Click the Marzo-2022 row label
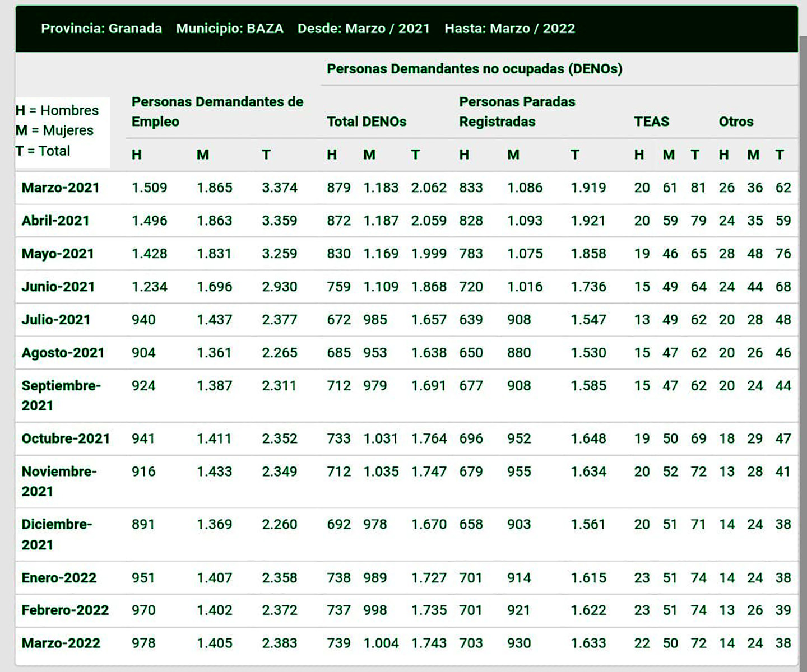 coord(61,643)
